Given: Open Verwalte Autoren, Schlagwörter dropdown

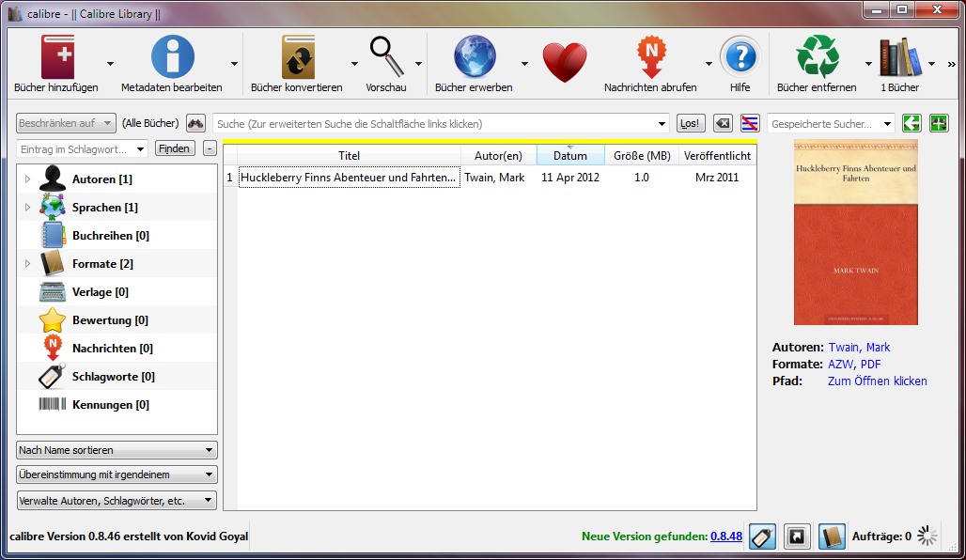Looking at the screenshot, I should (x=117, y=500).
